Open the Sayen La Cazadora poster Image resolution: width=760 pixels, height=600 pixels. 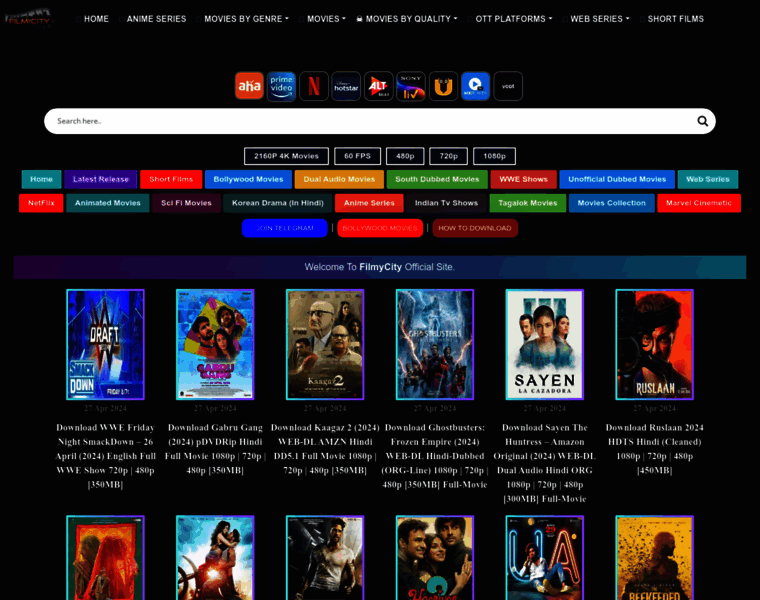[545, 345]
